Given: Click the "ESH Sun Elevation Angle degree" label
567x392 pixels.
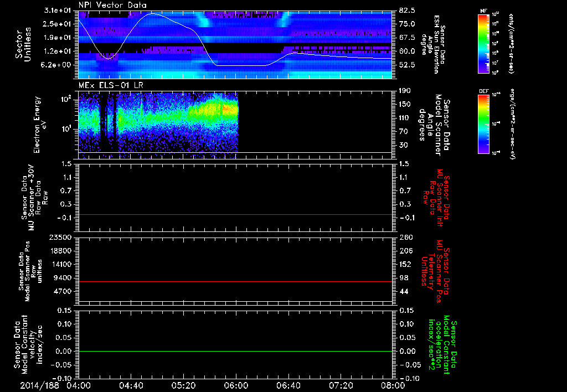Looking at the screenshot, I should tap(433, 44).
